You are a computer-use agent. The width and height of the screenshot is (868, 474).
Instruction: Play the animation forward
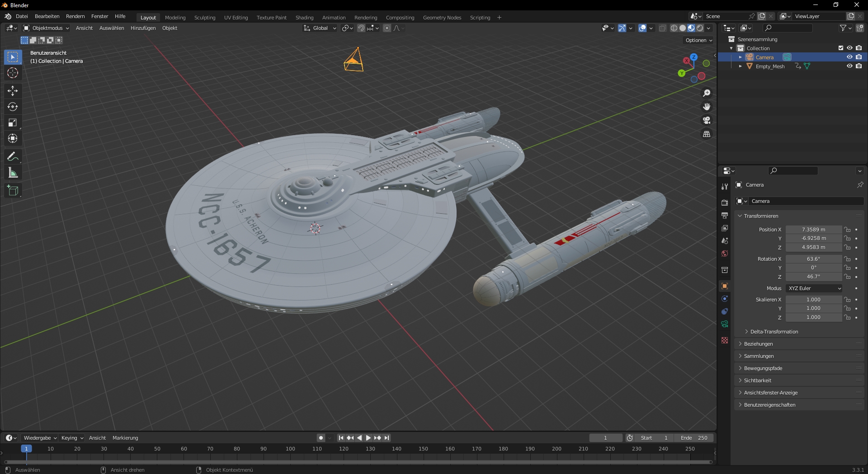[368, 438]
